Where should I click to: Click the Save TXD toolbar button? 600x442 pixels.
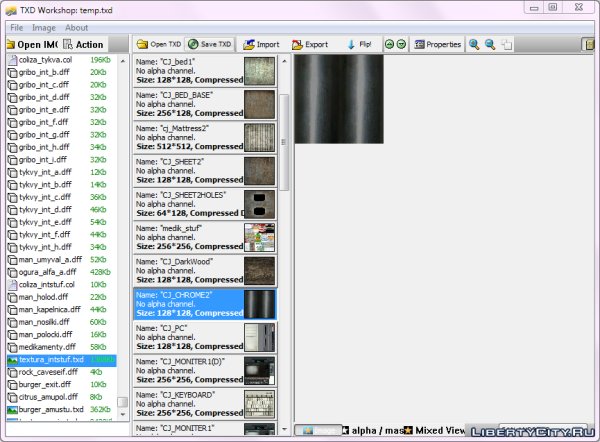[210, 45]
